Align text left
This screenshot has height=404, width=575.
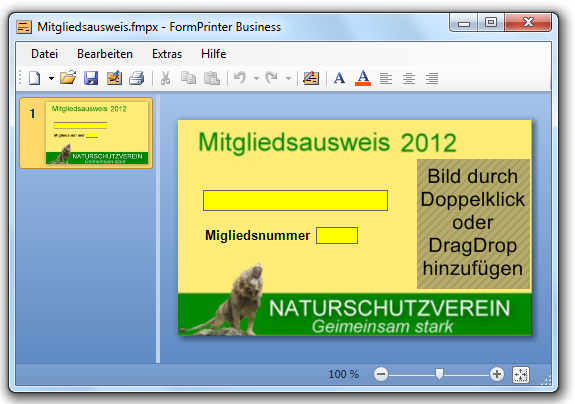[x=386, y=78]
